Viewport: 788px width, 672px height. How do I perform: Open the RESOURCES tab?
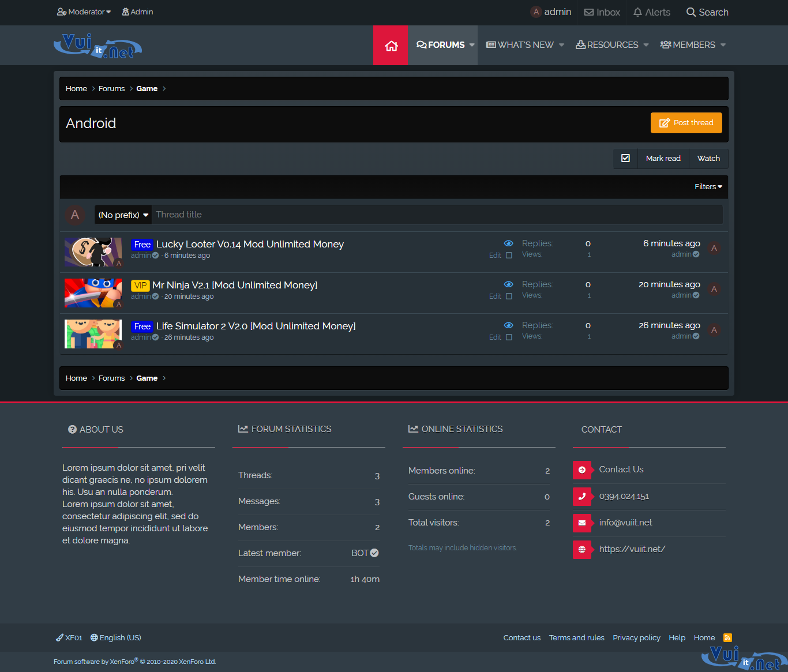pyautogui.click(x=607, y=45)
